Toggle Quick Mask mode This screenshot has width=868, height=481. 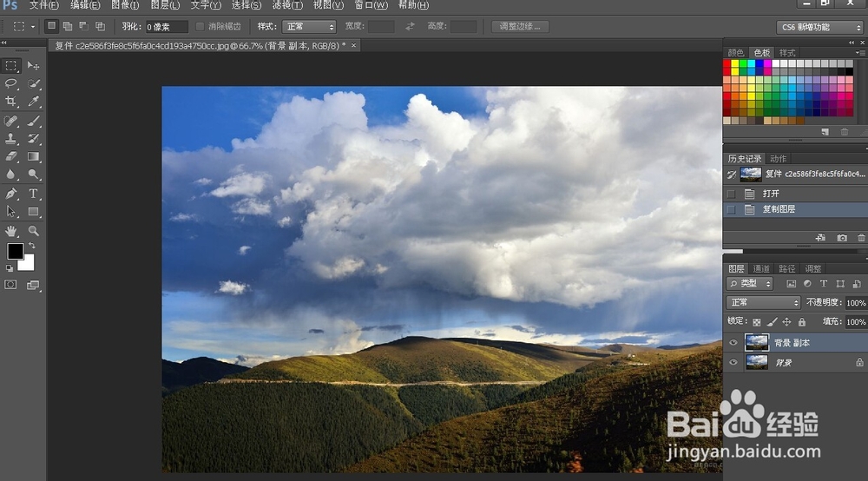pyautogui.click(x=10, y=285)
